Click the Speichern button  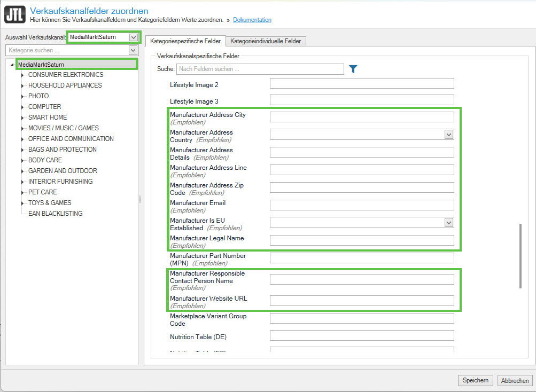[x=475, y=380]
